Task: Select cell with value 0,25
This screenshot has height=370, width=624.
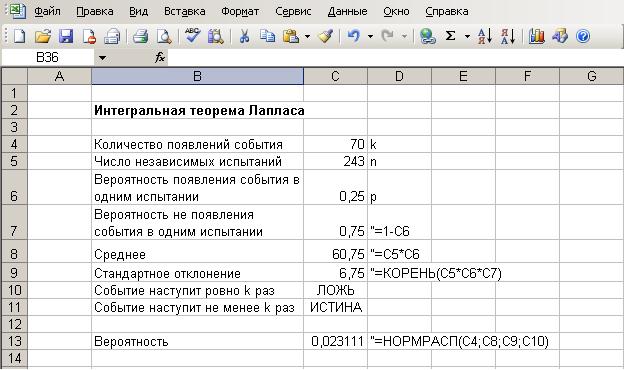Action: click(335, 187)
